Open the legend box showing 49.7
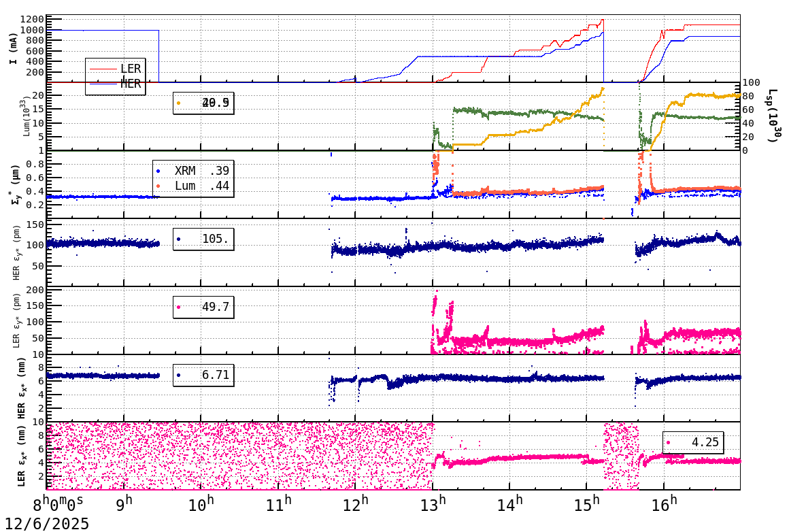 point(204,307)
